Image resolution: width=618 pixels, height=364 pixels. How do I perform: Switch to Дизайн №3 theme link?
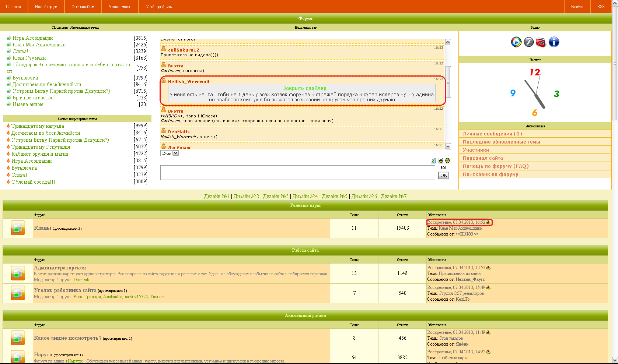(x=276, y=197)
